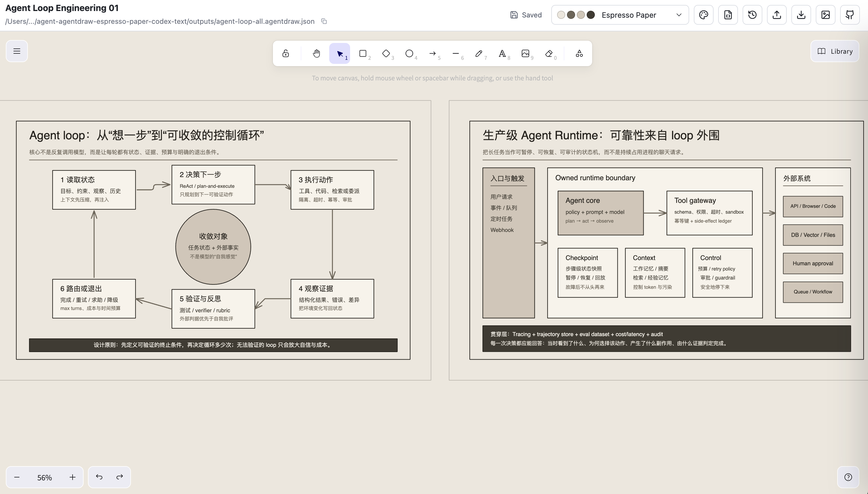The height and width of the screenshot is (494, 868).
Task: Select the Ellipse shape tool
Action: [x=409, y=53]
